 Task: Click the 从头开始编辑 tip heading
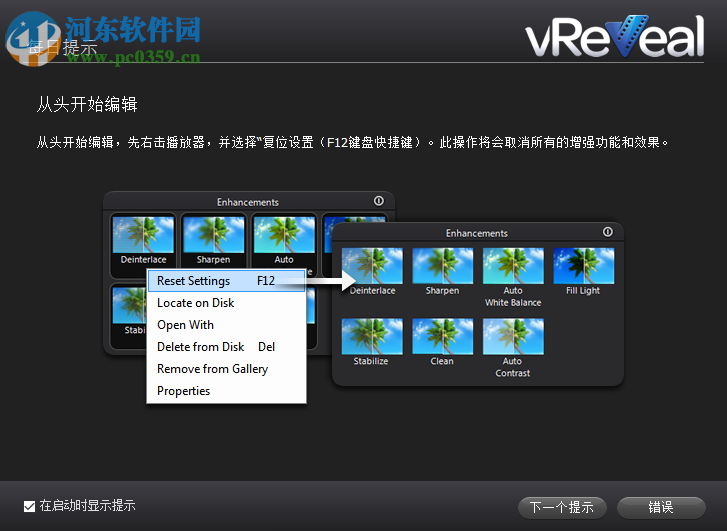click(x=87, y=104)
